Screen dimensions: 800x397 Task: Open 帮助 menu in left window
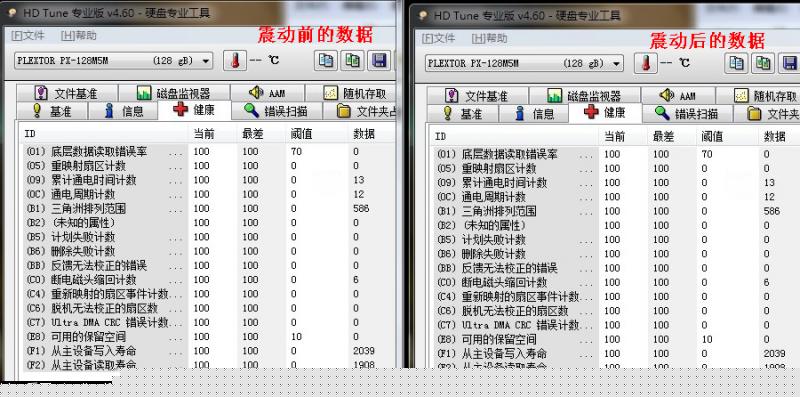click(79, 36)
